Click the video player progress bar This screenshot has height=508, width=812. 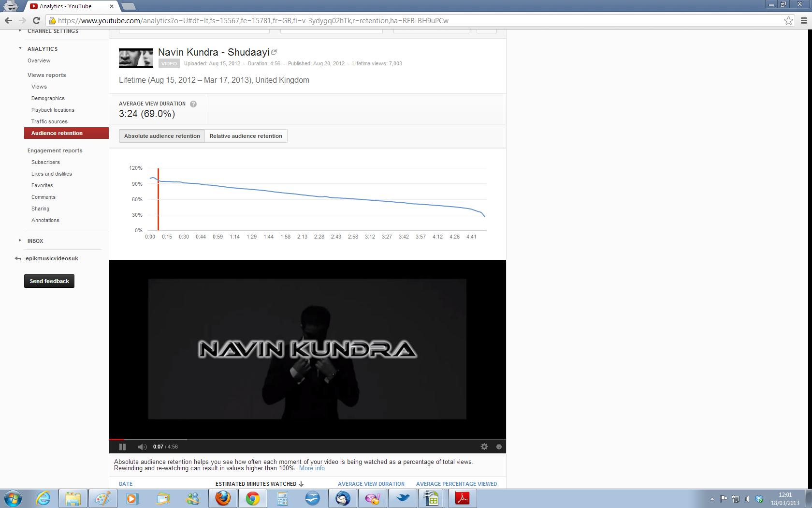click(x=307, y=439)
